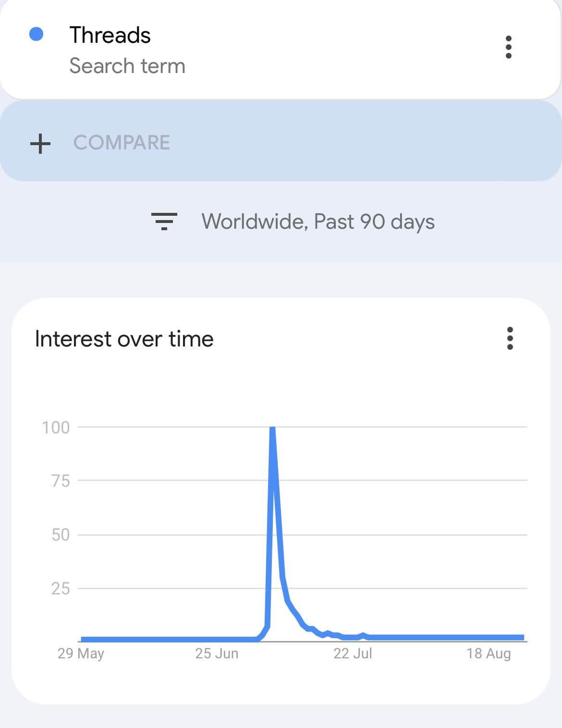The width and height of the screenshot is (562, 728).
Task: Click the 25 value axis label
Action: tap(61, 588)
